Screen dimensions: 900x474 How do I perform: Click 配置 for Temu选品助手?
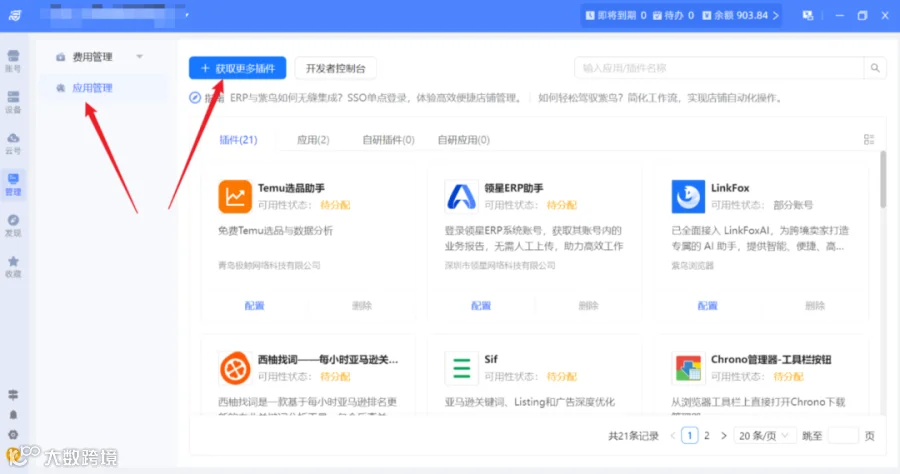254,305
